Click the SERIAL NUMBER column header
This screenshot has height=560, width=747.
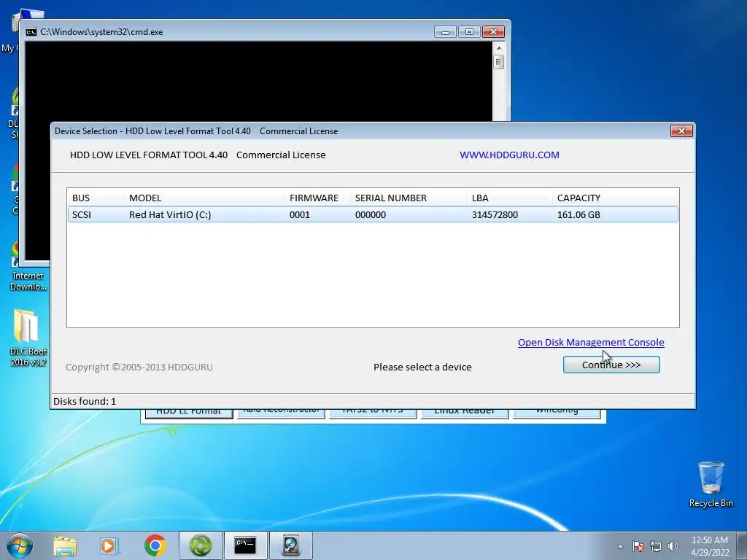click(x=409, y=198)
